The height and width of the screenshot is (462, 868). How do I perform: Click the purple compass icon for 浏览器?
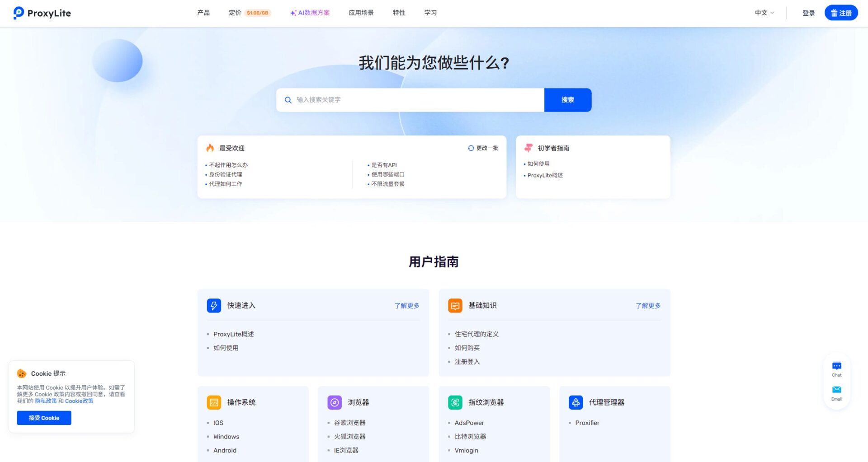tap(335, 402)
